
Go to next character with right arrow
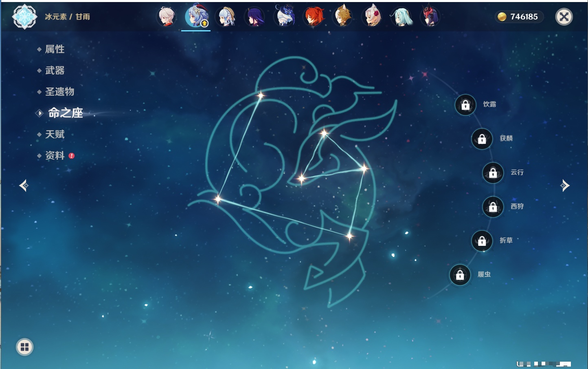[x=565, y=186]
